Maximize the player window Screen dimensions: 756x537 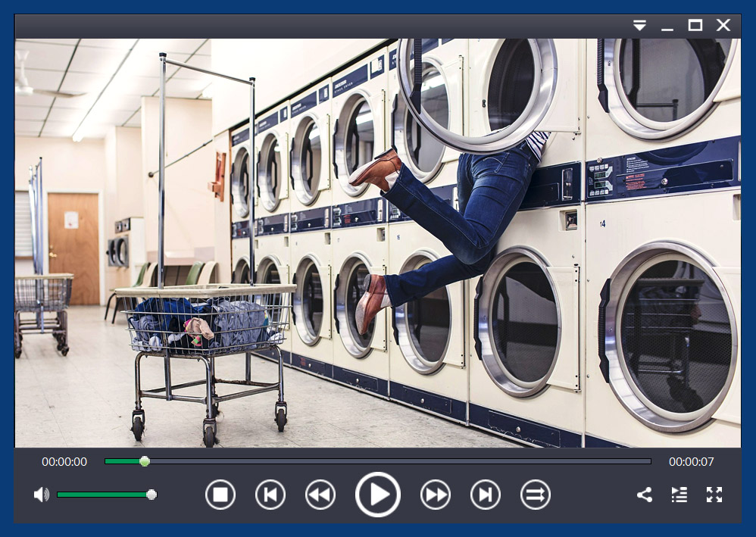click(x=695, y=26)
